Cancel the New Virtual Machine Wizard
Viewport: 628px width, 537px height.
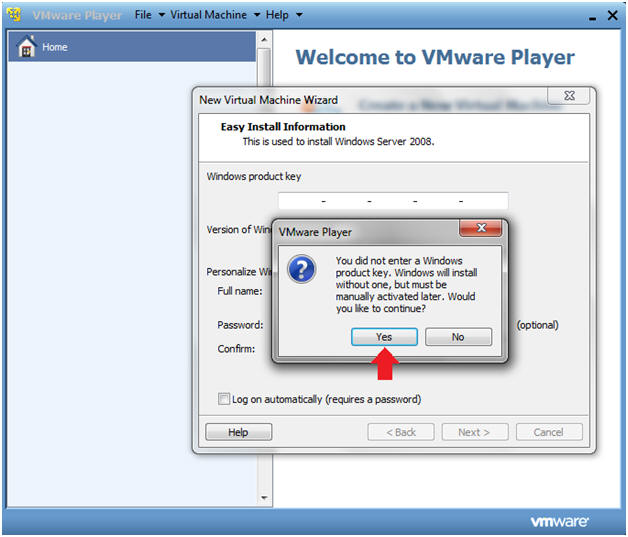click(549, 432)
